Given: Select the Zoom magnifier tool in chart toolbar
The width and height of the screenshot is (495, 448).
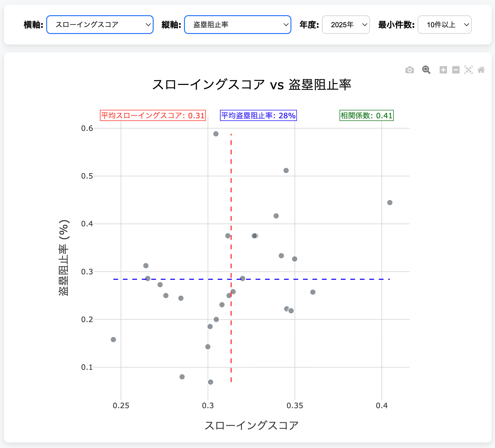Looking at the screenshot, I should click(x=426, y=70).
